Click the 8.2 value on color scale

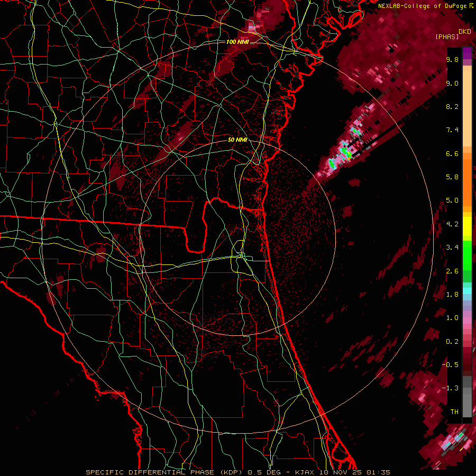(x=452, y=106)
